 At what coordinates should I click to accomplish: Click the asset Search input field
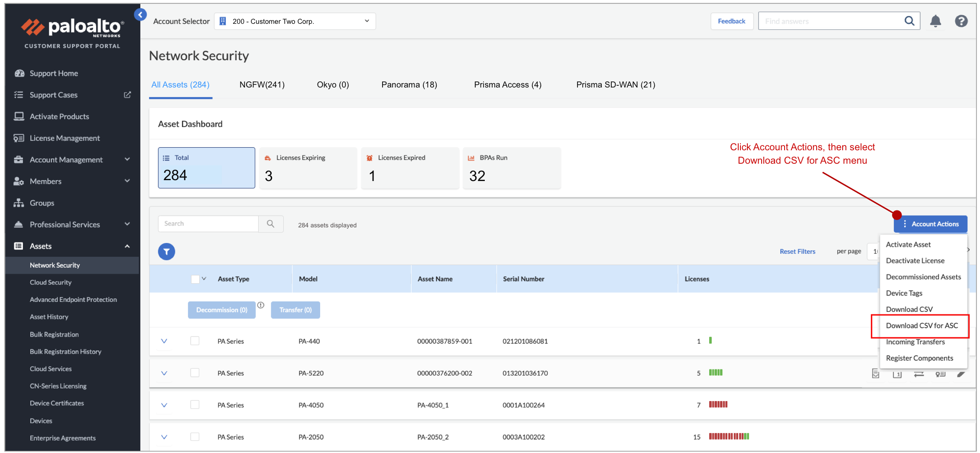click(x=208, y=224)
